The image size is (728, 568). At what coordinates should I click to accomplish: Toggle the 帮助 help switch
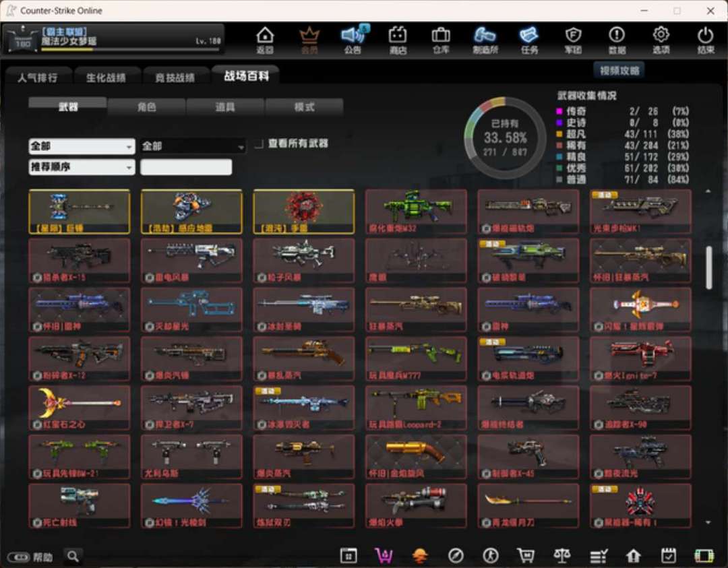pyautogui.click(x=19, y=557)
